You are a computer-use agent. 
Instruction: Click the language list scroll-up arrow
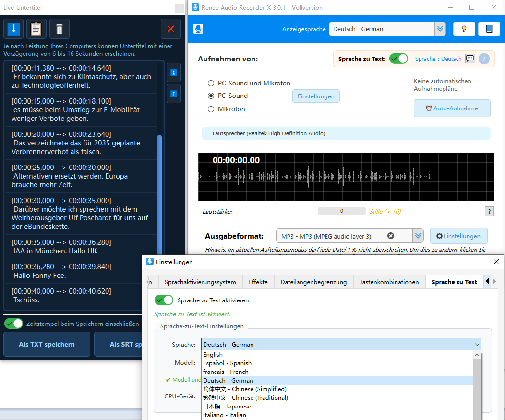[x=477, y=355]
